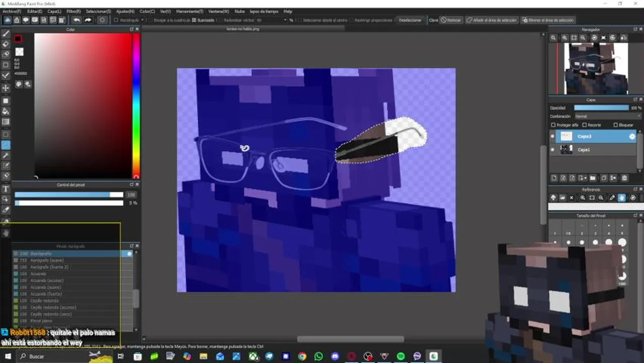
Task: Activate the hand tool in Referencia panel
Action: click(622, 198)
